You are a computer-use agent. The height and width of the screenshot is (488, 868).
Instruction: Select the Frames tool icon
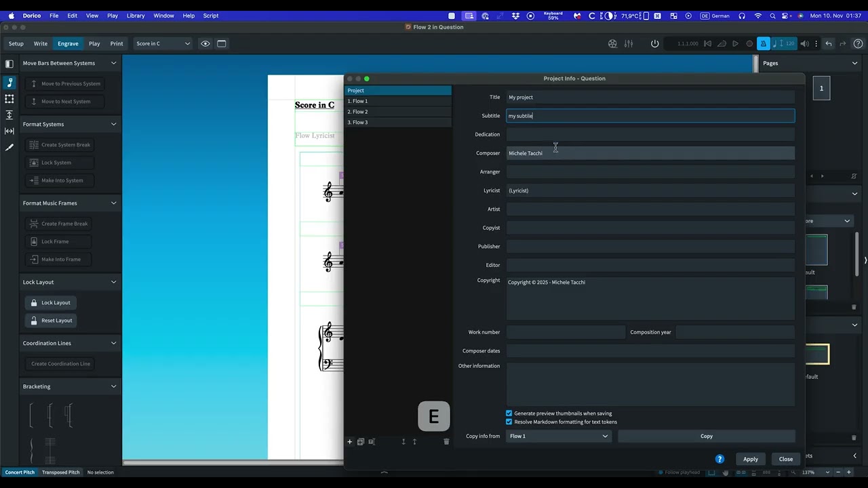9,99
